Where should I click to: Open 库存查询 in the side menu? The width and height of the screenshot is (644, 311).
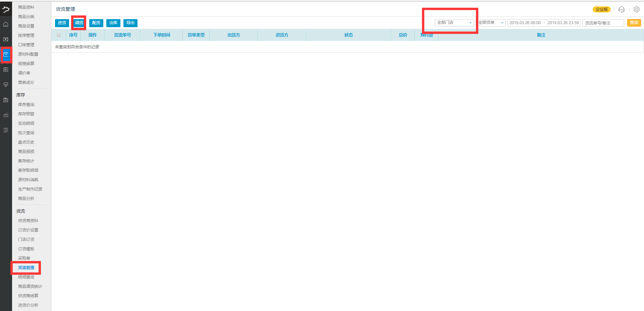click(26, 105)
